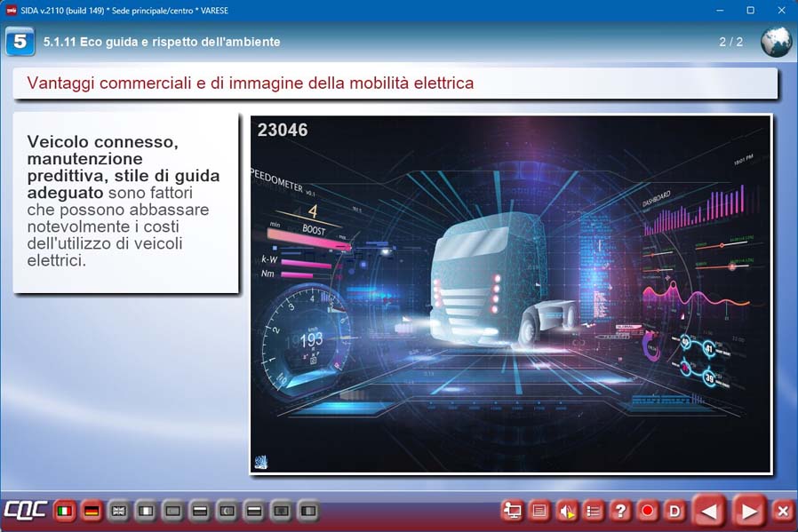Viewport: 798px width, 532px height.
Task: Close the lesson with the red X button
Action: 782,511
